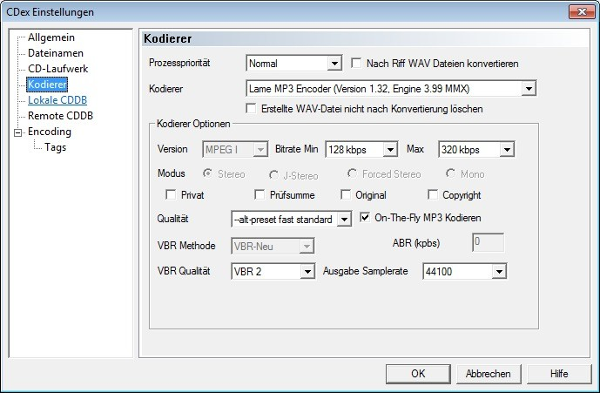Select the Mono mode
The width and height of the screenshot is (600, 393).
click(x=450, y=174)
